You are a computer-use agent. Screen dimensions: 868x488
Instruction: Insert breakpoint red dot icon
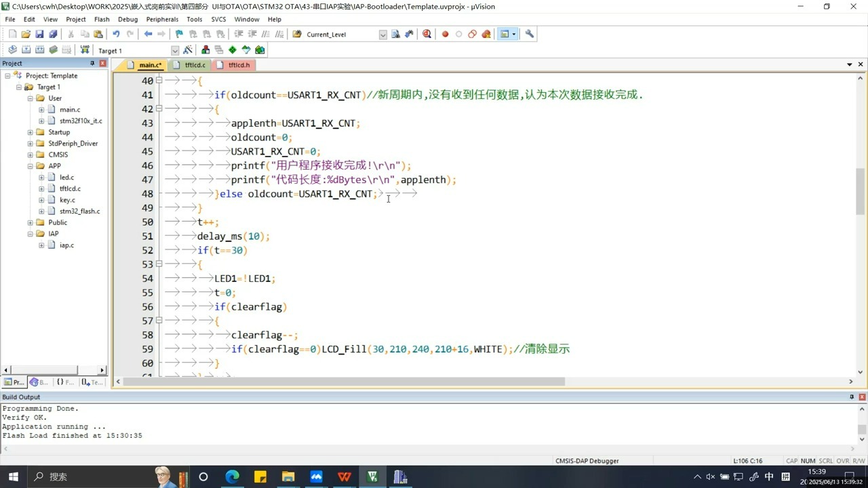pyautogui.click(x=445, y=34)
